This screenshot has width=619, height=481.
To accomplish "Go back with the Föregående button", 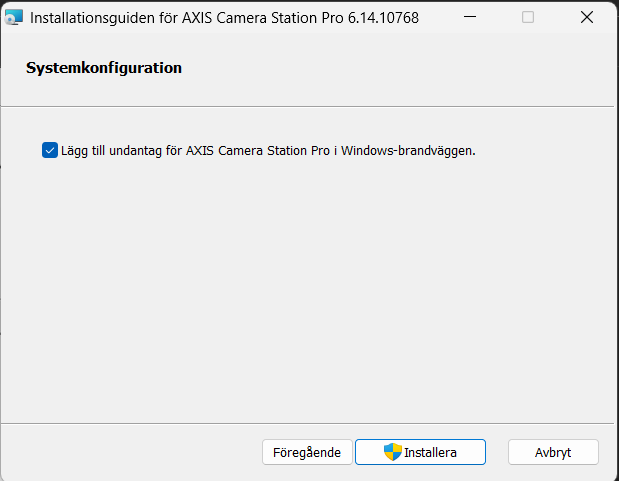I will (307, 452).
